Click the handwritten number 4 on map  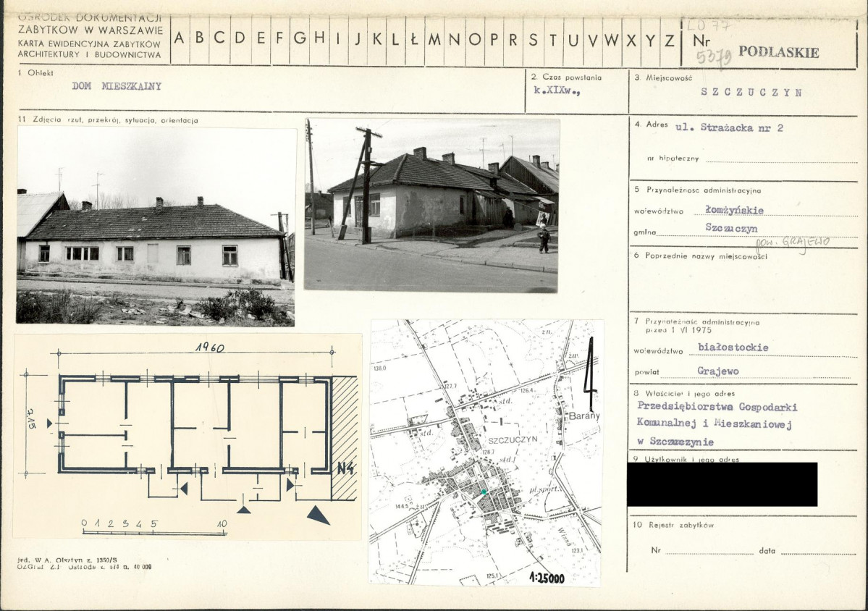[591, 374]
